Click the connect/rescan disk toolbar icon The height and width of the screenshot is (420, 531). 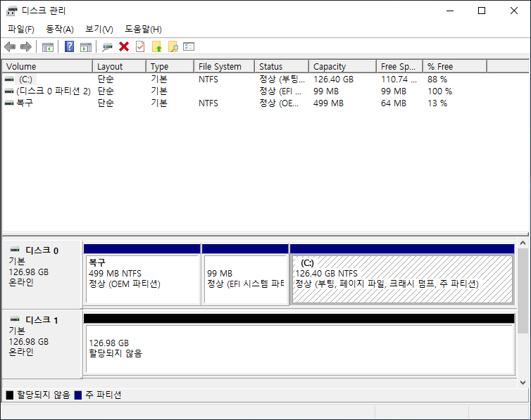point(107,47)
